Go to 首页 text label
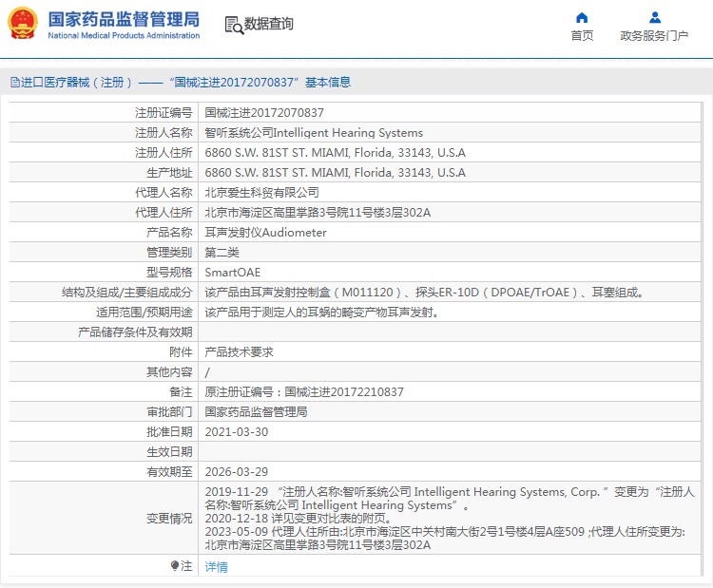 [582, 36]
